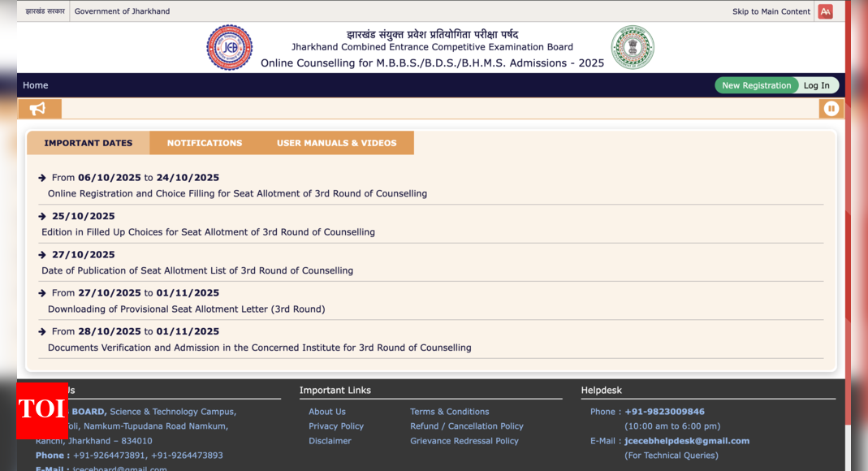Open the Notifications tab
868x471 pixels.
[x=205, y=143]
